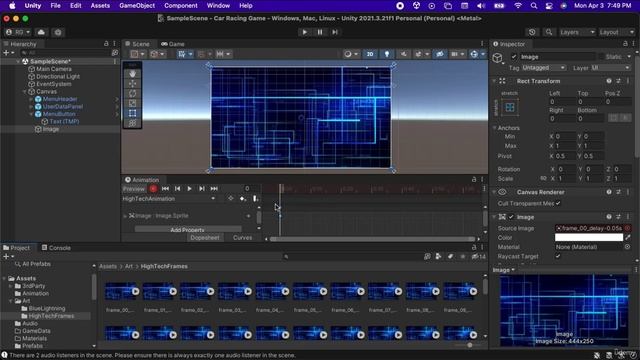Open Tag dropdown showing Untagged
This screenshot has height=360, width=640.
pyautogui.click(x=544, y=68)
